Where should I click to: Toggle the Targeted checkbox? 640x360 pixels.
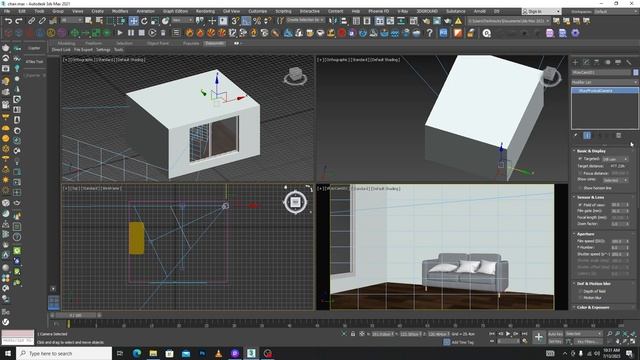(x=580, y=158)
